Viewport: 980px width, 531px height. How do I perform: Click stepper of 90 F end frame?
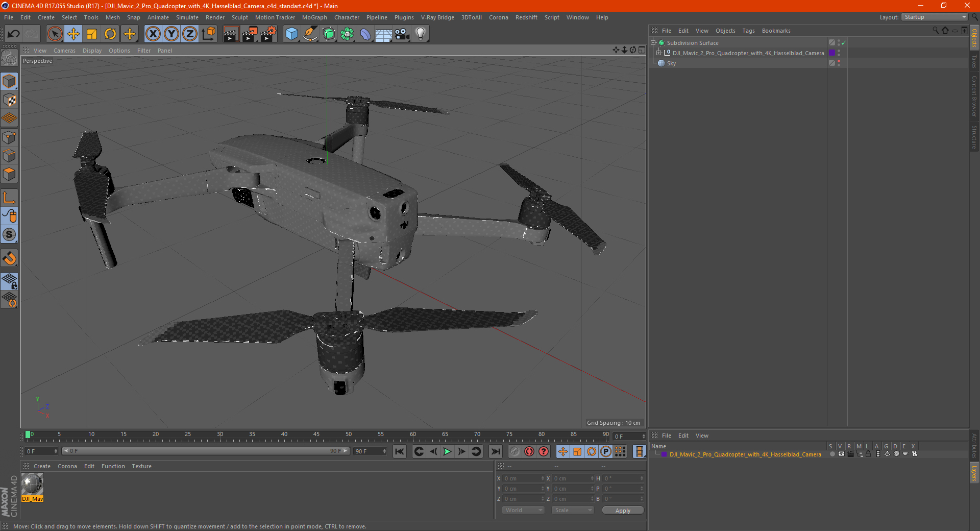point(384,451)
